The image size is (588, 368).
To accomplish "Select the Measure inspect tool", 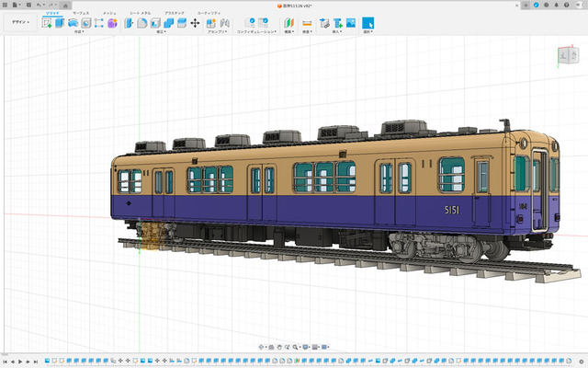I will click(x=307, y=23).
